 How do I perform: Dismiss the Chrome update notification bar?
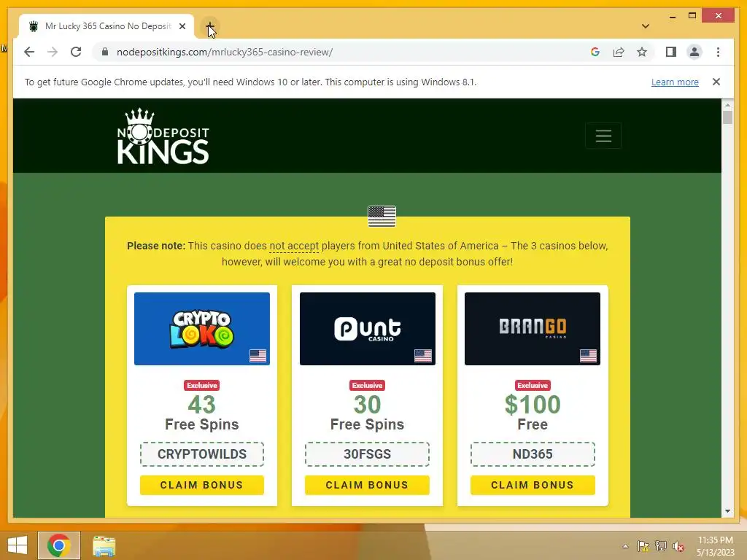tap(716, 82)
